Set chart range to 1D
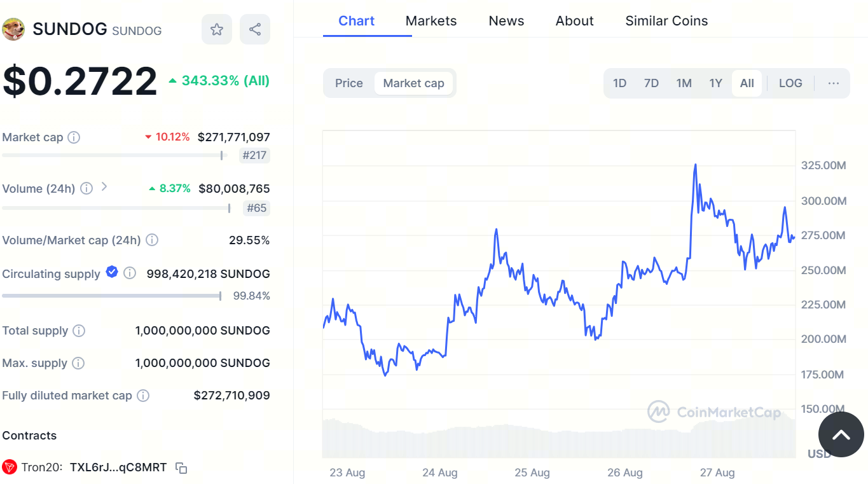The width and height of the screenshot is (868, 484). pos(619,83)
